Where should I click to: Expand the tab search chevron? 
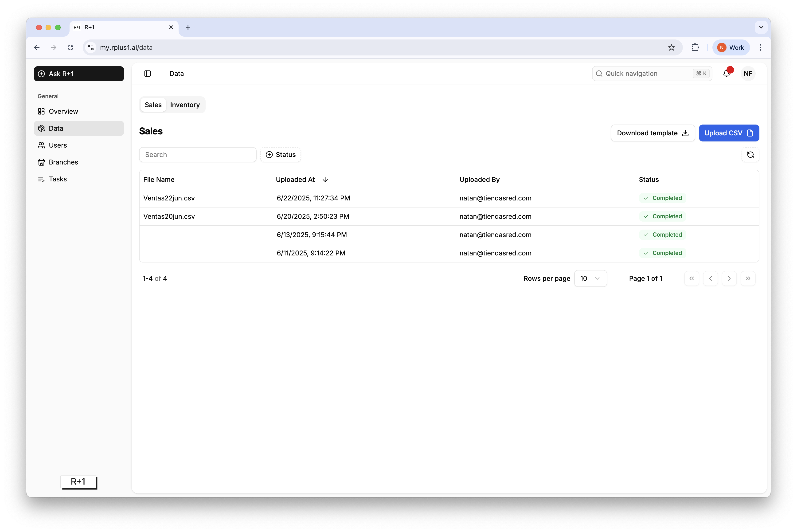[x=761, y=27]
